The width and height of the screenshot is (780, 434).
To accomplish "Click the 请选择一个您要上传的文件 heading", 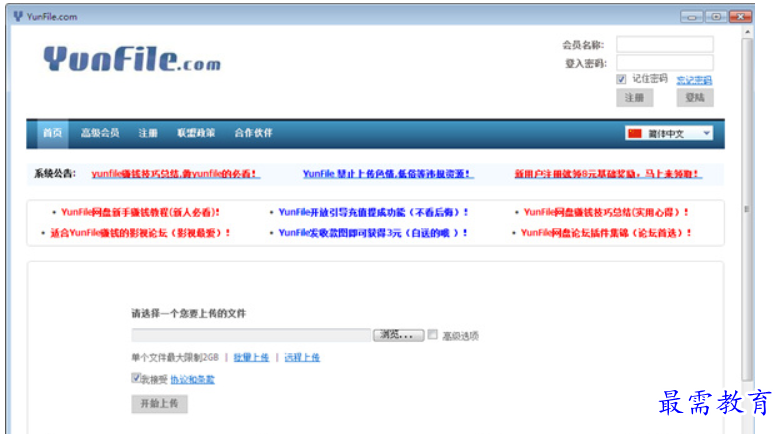I will pos(189,314).
